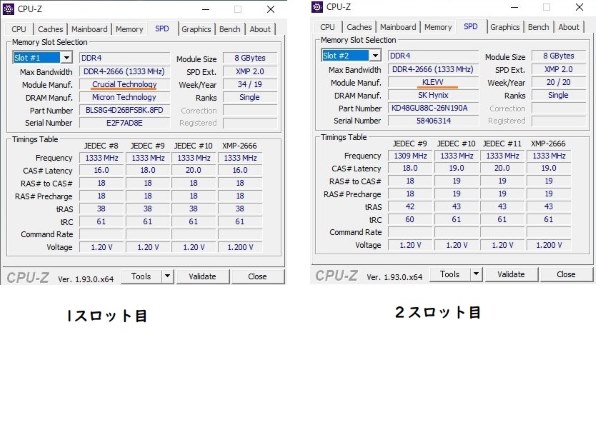Image resolution: width=596 pixels, height=428 pixels.
Task: Click the tRAS value 42 cell
Action: click(410, 207)
